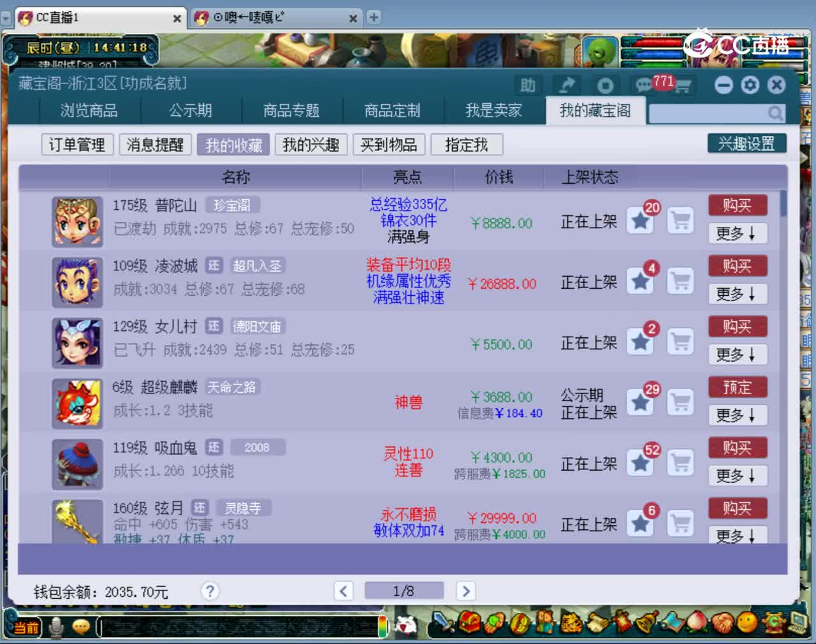Buy the 129级 女儿村 character
Image resolution: width=816 pixels, height=644 pixels.
pos(738,326)
